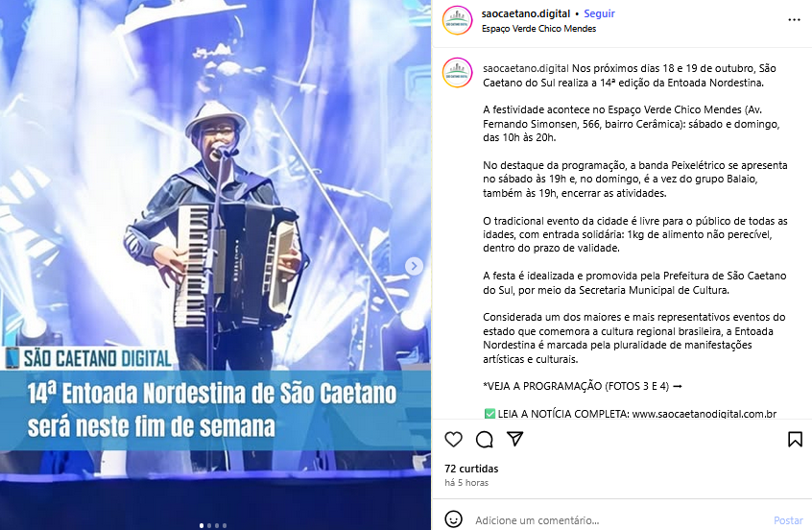
Task: Open the saocaetano.digital username in caption
Action: (526, 68)
